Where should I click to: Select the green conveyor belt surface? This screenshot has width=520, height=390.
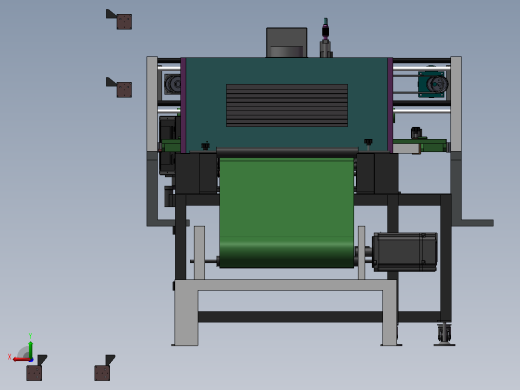tap(287, 212)
